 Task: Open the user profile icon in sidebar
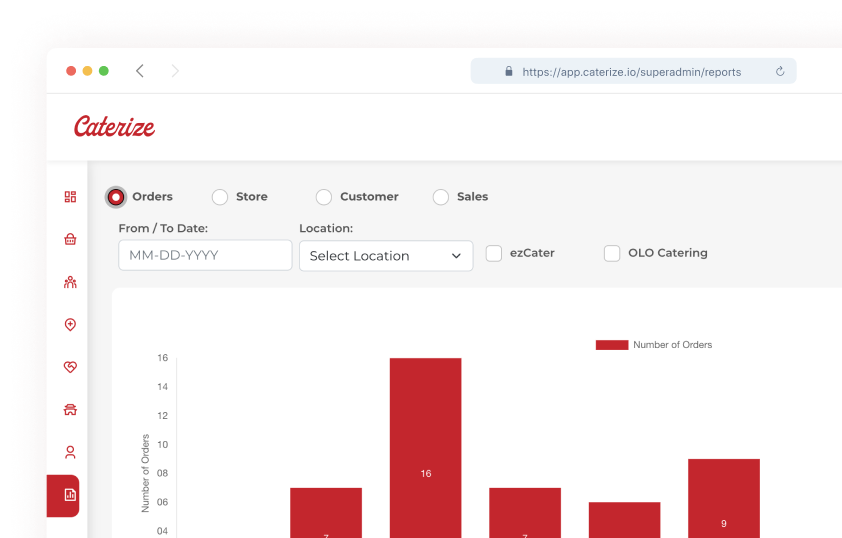(x=70, y=452)
